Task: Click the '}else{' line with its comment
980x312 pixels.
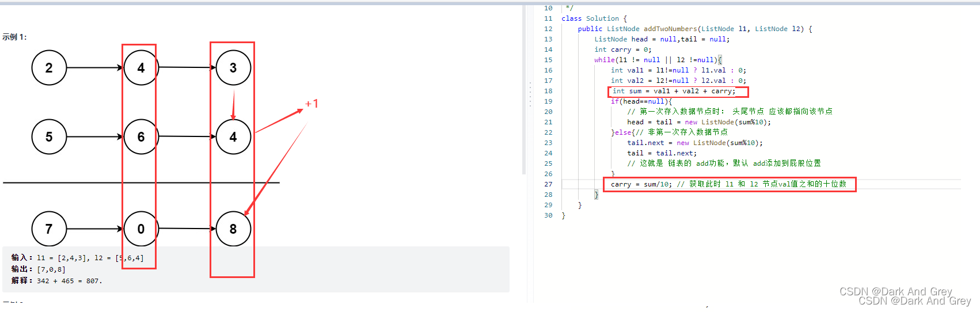Action: 669,132
